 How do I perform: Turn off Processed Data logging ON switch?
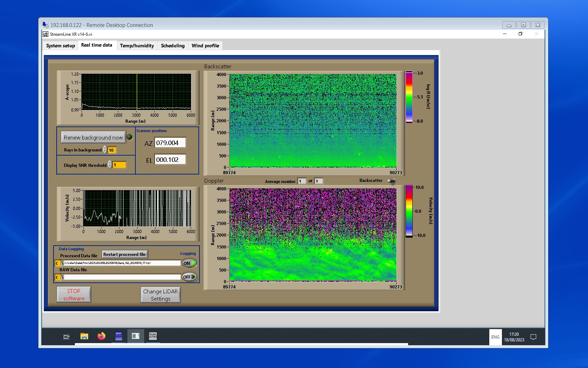click(x=189, y=263)
